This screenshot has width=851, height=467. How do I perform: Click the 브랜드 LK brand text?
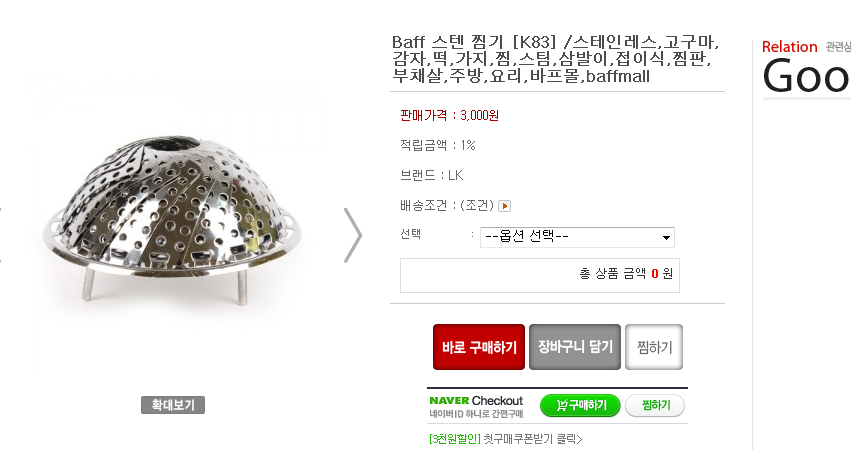[x=431, y=175]
